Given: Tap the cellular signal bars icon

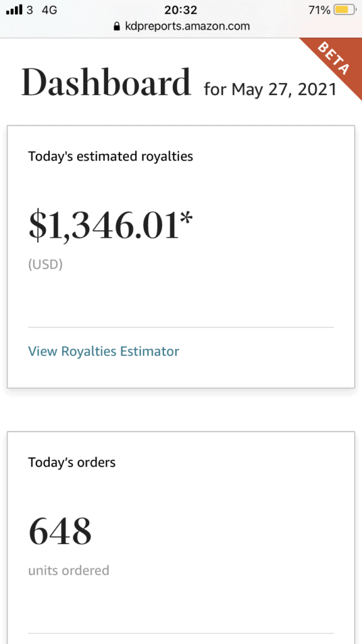Looking at the screenshot, I should click(x=14, y=10).
